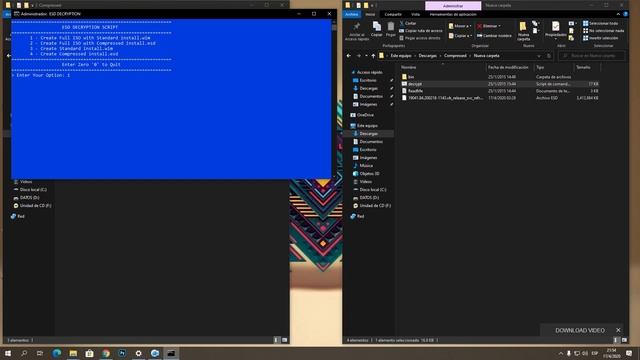Open taskbar Search magnifier
This screenshot has height=360, width=640.
pos(24,353)
